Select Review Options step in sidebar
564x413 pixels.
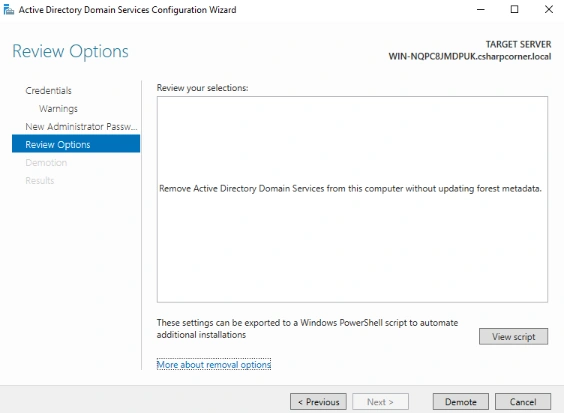[x=76, y=144]
